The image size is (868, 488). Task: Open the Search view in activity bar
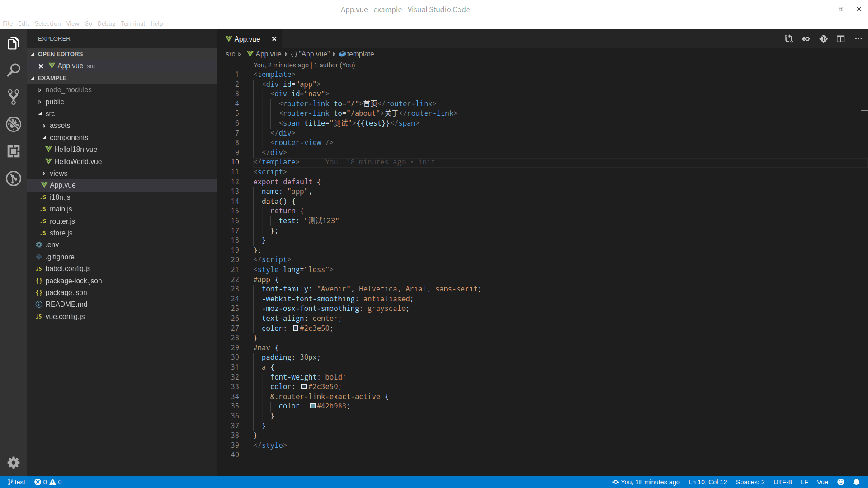coord(14,70)
